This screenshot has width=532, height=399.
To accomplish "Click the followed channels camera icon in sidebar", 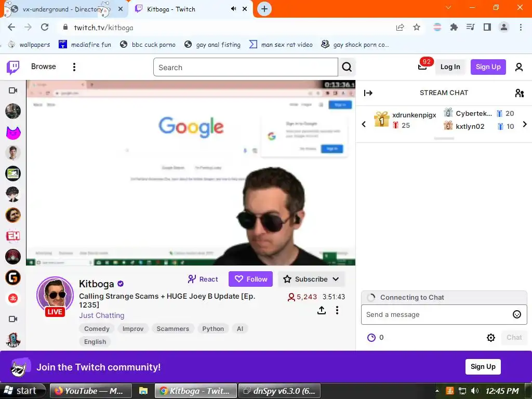I will (13, 90).
